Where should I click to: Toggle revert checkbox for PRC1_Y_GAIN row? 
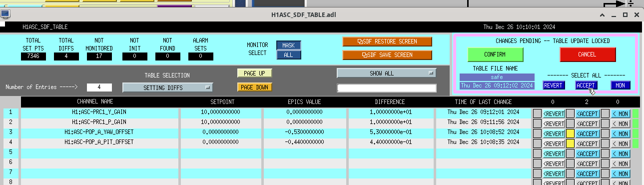tap(538, 113)
